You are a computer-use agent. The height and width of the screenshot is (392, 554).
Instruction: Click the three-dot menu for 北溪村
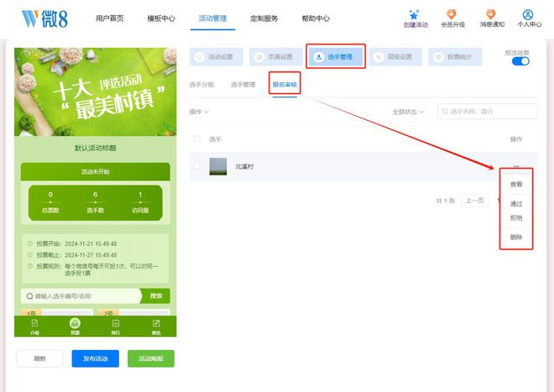coord(516,166)
